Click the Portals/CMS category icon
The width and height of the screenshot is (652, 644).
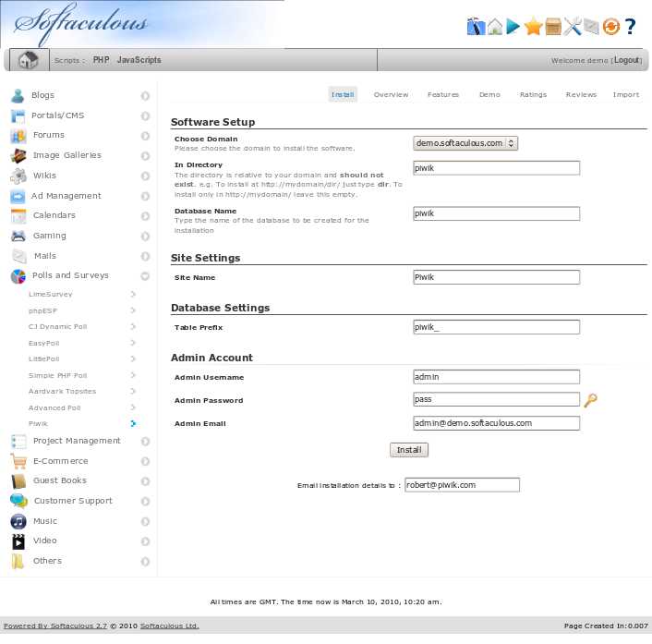pyautogui.click(x=18, y=116)
